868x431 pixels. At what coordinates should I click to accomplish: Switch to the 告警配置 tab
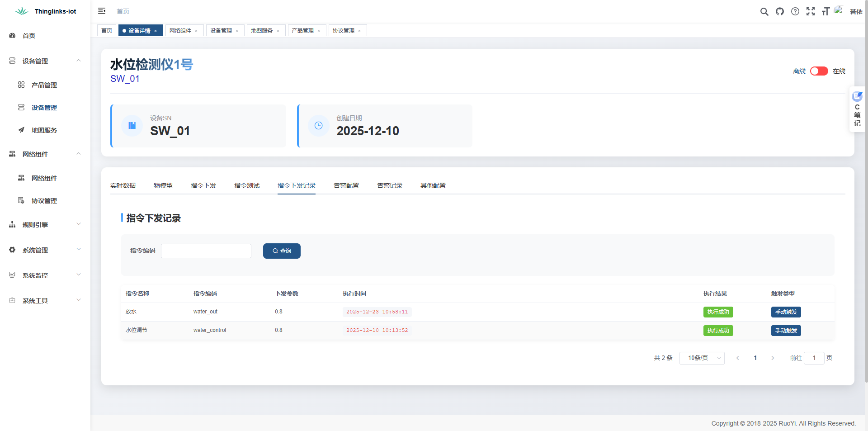click(346, 185)
